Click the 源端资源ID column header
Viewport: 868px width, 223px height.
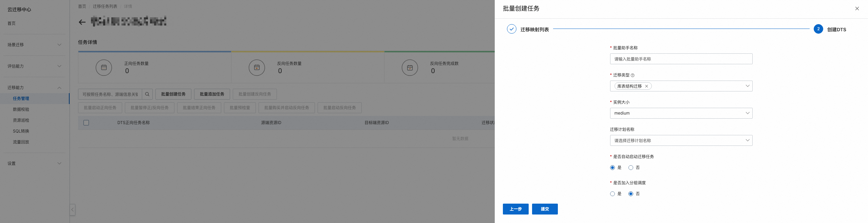pos(271,123)
